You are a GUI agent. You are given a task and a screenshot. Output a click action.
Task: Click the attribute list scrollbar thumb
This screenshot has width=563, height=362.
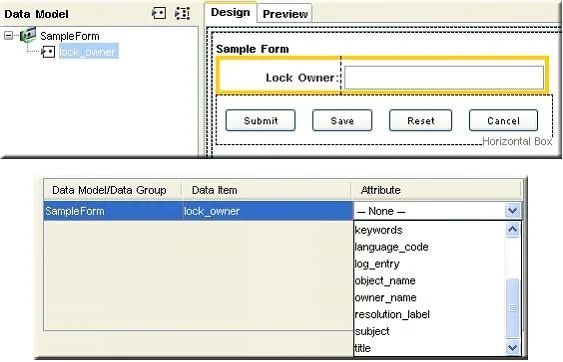512,308
